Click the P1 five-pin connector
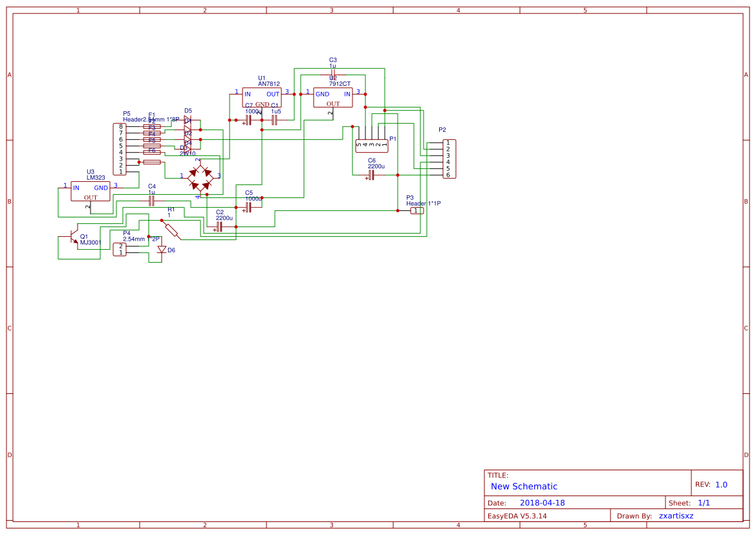756x535 pixels. point(371,144)
